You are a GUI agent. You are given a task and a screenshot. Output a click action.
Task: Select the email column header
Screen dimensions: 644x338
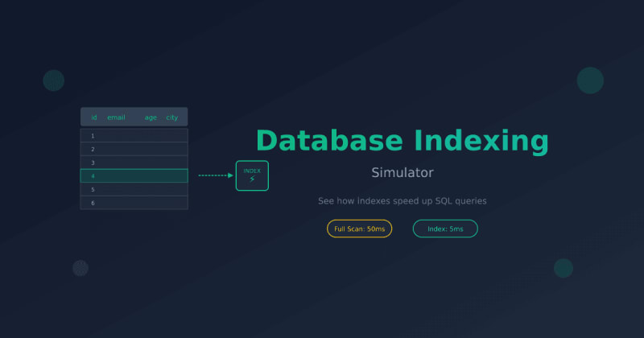click(116, 117)
